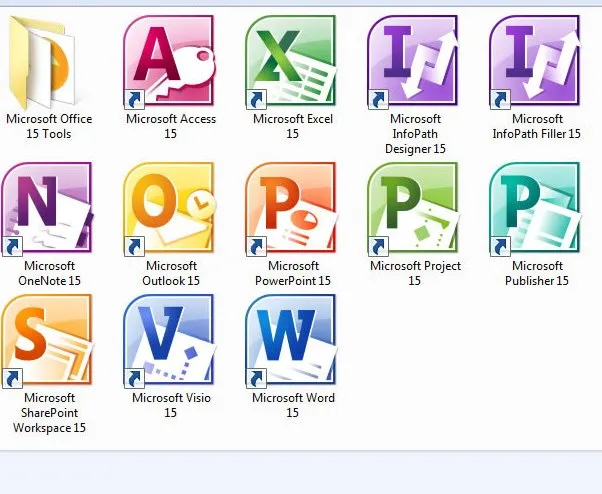
Task: Select the "Microsoft Publisher 15" text label
Action: pyautogui.click(x=537, y=273)
